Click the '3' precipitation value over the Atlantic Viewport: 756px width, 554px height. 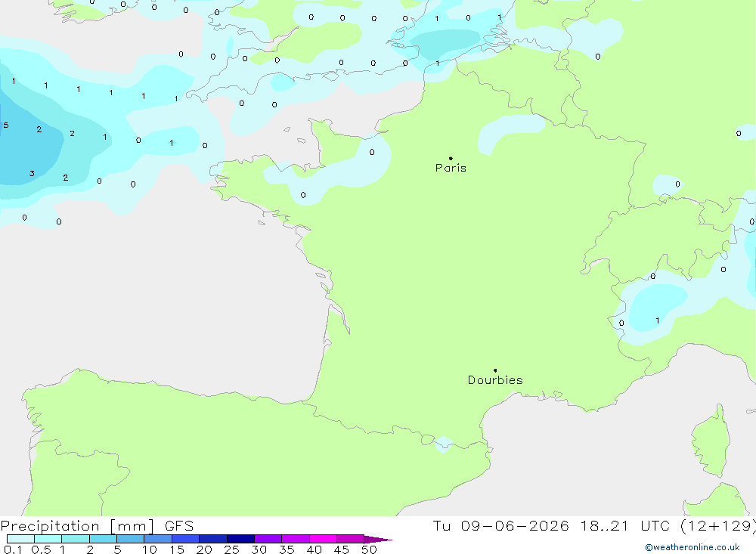point(32,174)
